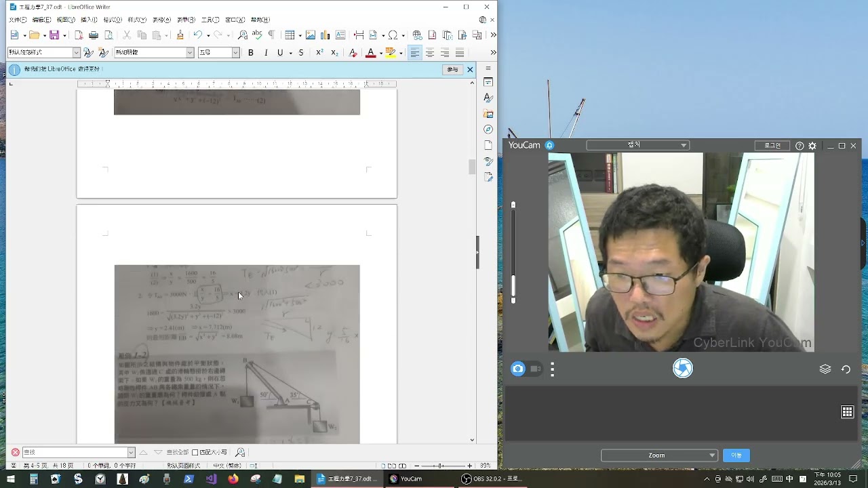The width and height of the screenshot is (868, 488).
Task: Expand the underline style dropdown arrow
Action: point(290,53)
